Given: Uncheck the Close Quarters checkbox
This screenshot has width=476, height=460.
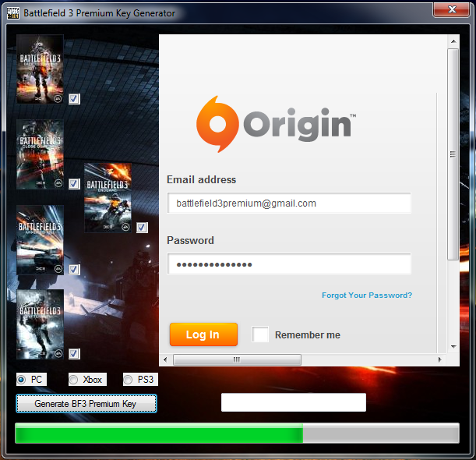Looking at the screenshot, I should click(x=74, y=184).
